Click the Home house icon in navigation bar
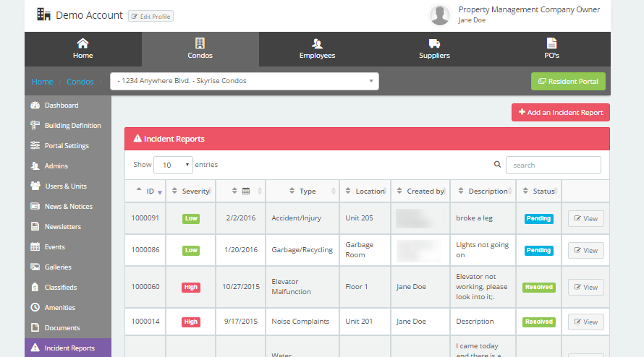The image size is (644, 357). [x=82, y=43]
